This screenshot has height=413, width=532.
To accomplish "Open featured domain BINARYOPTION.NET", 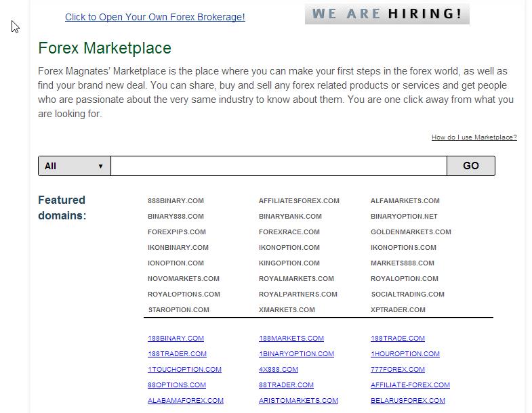I will (404, 217).
